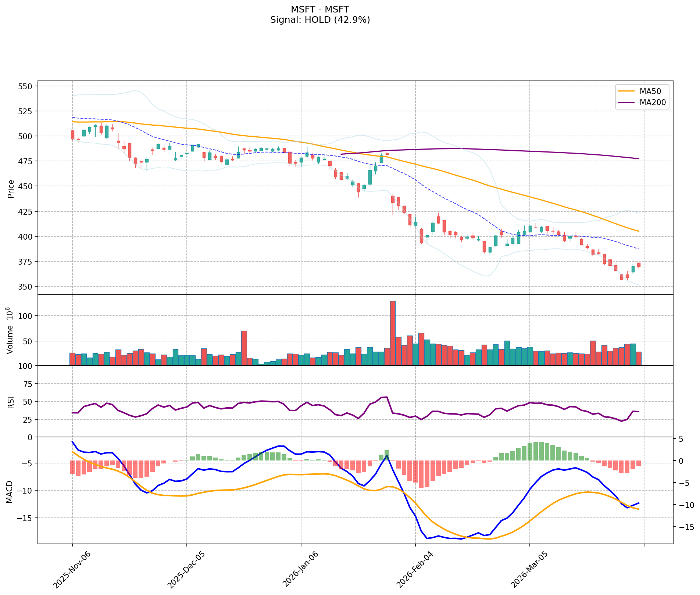The height and width of the screenshot is (595, 700).
Task: Click the tallest red volume bar
Action: pos(393,333)
